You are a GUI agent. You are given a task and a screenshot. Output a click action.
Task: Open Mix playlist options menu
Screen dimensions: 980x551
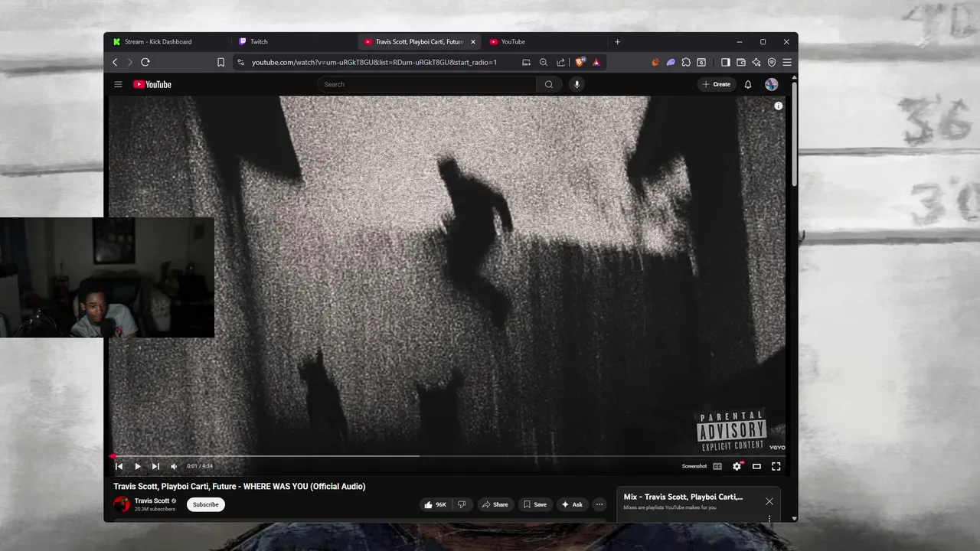769,519
